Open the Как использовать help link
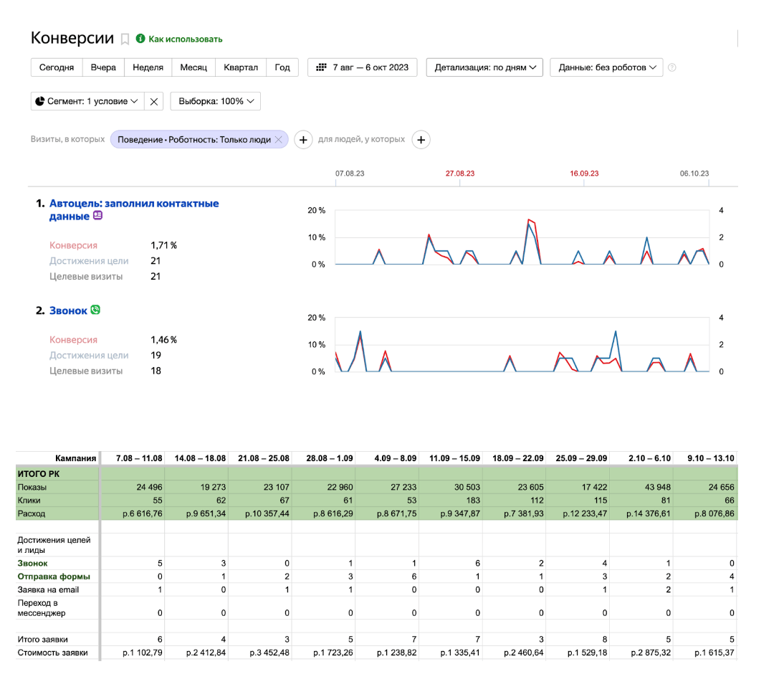Viewport: 784px width, 697px height. tap(185, 39)
